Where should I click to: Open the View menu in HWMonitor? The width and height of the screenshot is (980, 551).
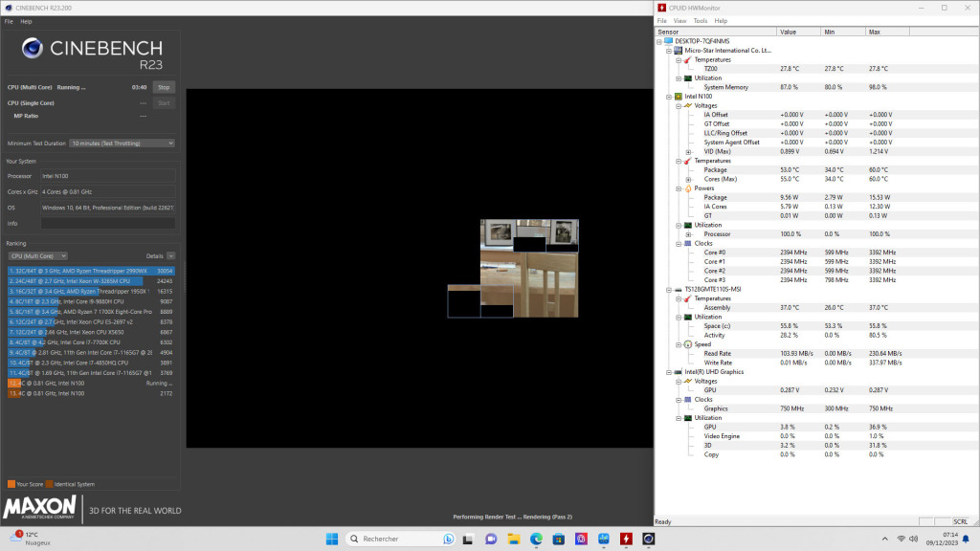point(679,21)
